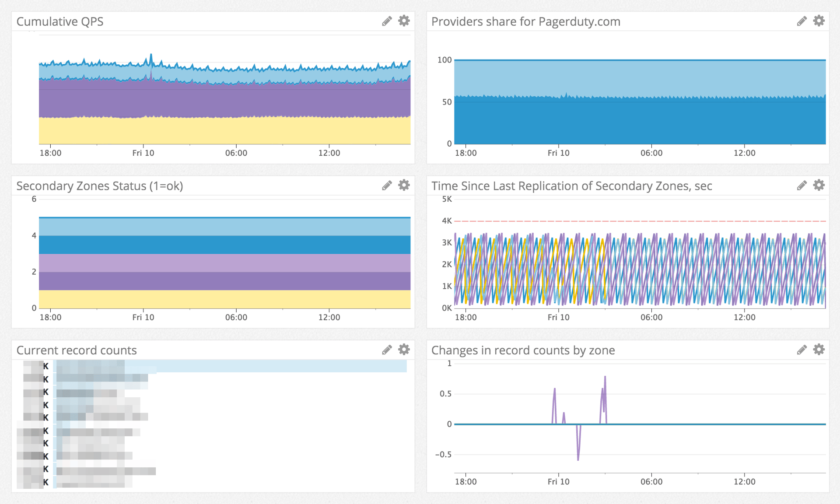Edit the Providers share for Pagerduty.com widget
Screen dimensions: 840x504
coord(801,21)
